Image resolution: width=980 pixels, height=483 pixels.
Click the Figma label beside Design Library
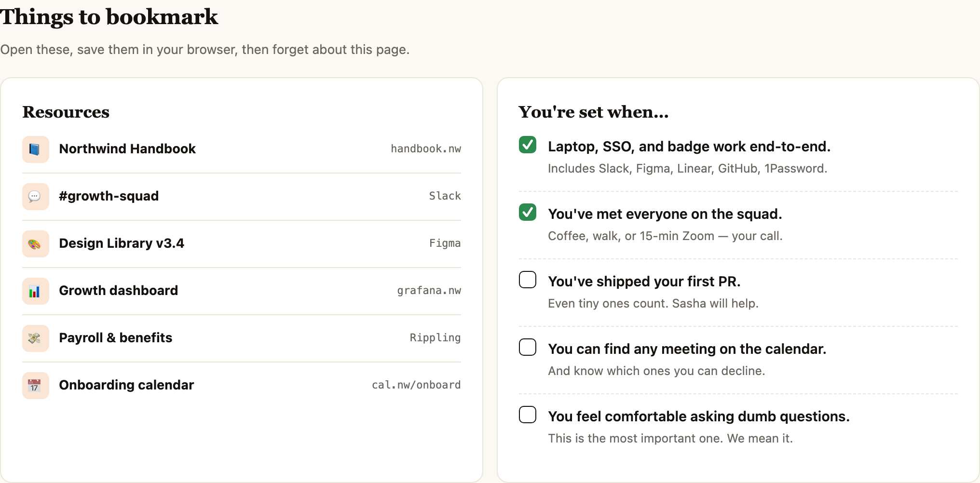click(445, 243)
